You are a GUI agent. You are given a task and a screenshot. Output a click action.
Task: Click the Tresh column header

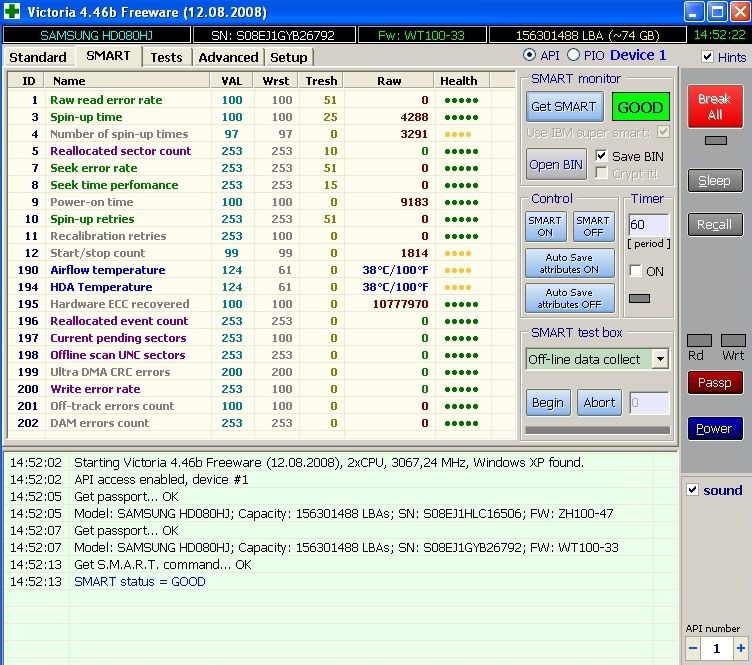click(x=321, y=81)
